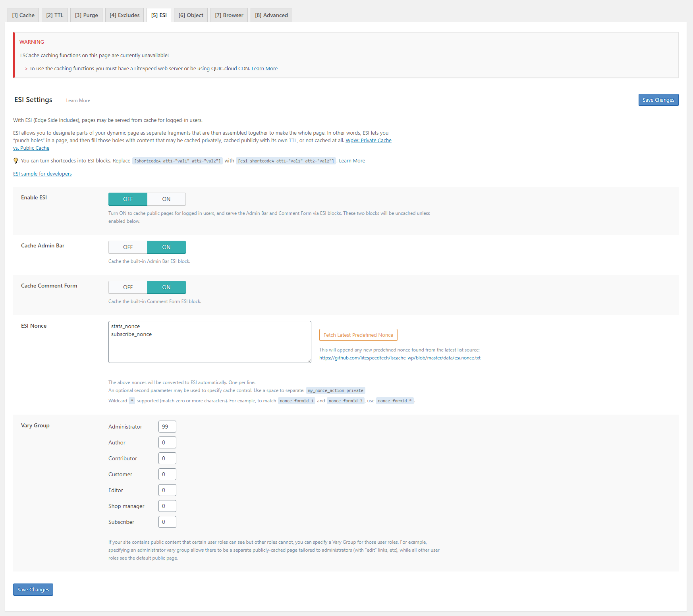Image resolution: width=693 pixels, height=616 pixels.
Task: Set Cache Admin Bar to OFF
Action: pos(128,247)
